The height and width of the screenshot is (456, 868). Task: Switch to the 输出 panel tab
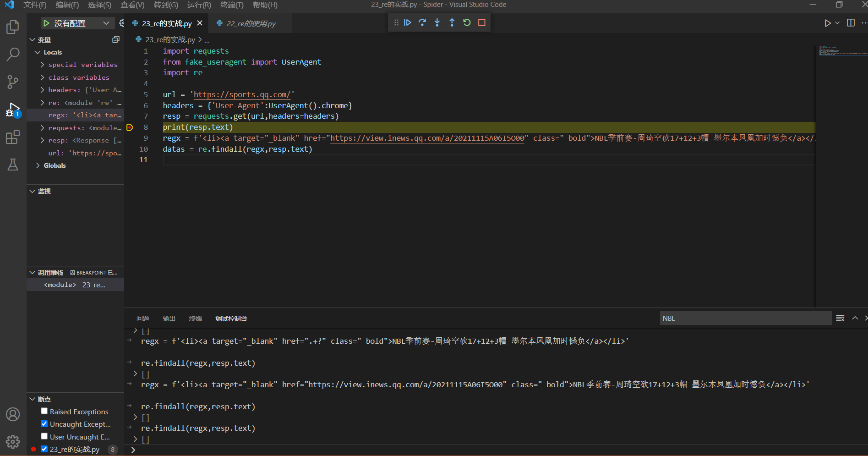(x=169, y=319)
